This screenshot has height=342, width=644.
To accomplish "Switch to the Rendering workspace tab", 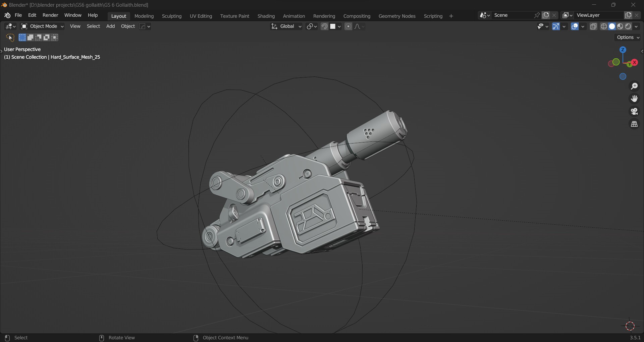I will (x=324, y=16).
